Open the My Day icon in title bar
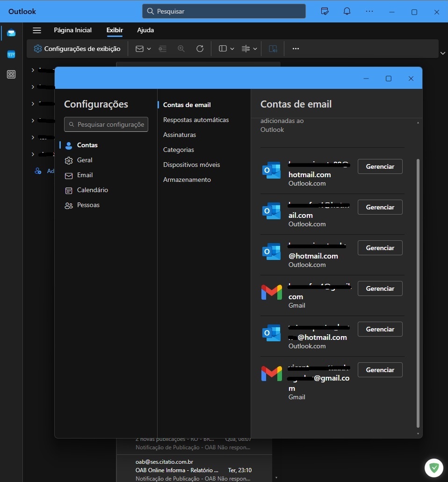The image size is (448, 482). 325,11
